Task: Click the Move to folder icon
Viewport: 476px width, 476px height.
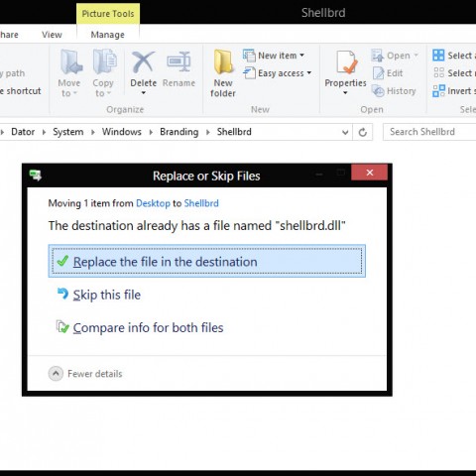Action: [71, 61]
